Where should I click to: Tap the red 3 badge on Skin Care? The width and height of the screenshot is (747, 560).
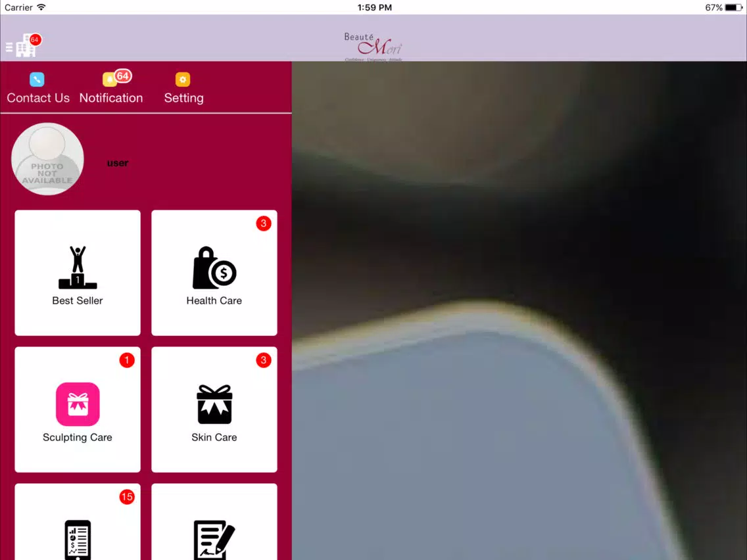click(x=264, y=360)
